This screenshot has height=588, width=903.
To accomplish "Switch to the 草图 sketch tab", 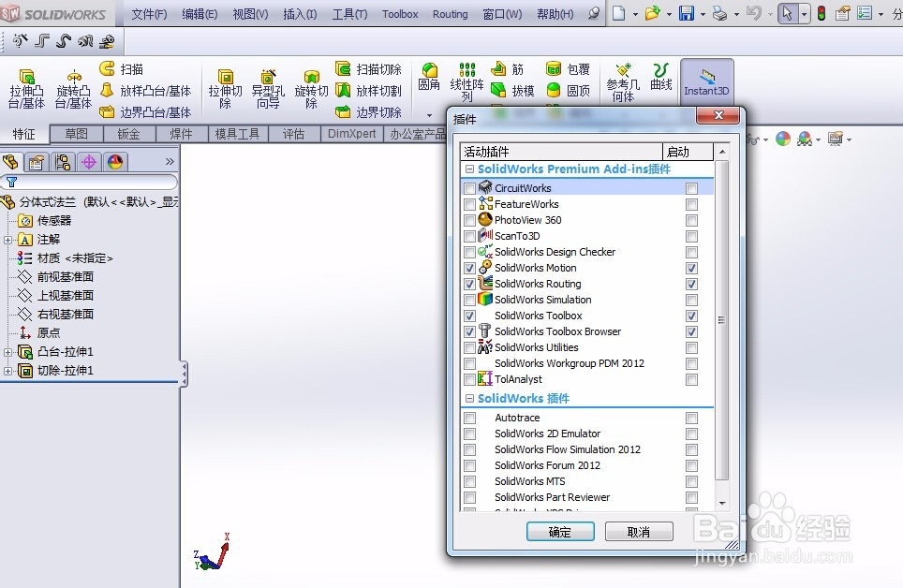I will (76, 134).
